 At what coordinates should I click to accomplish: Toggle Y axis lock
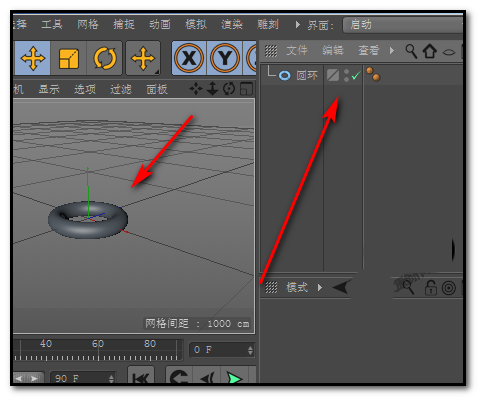point(225,58)
